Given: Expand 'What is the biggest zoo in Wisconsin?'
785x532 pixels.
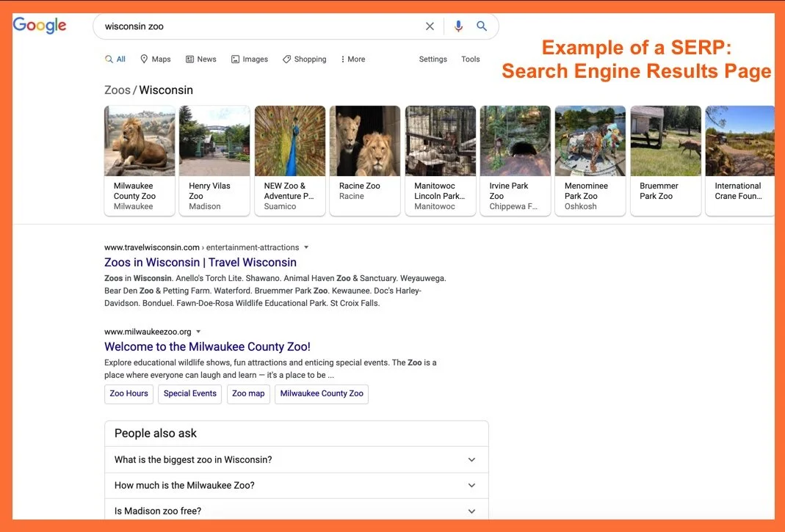Looking at the screenshot, I should coord(471,459).
